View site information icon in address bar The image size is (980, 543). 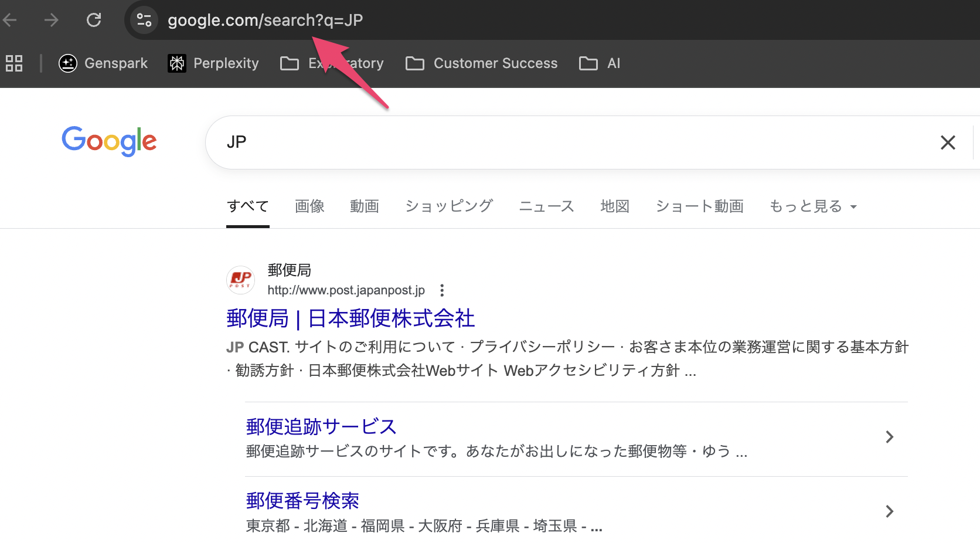144,21
